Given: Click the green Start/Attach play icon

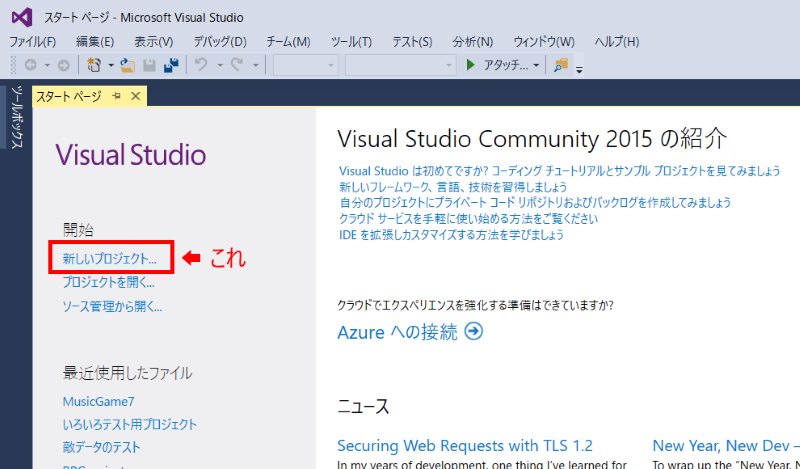Looking at the screenshot, I should [470, 65].
